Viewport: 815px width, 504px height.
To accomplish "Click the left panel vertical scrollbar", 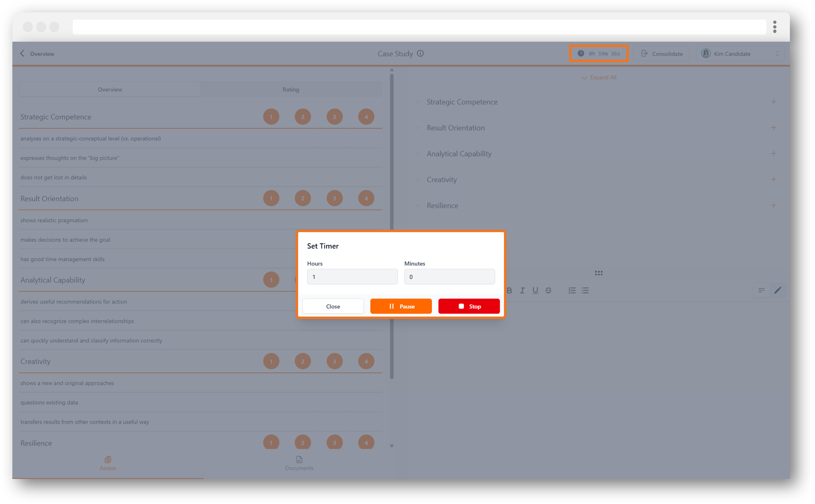I will pos(392,227).
